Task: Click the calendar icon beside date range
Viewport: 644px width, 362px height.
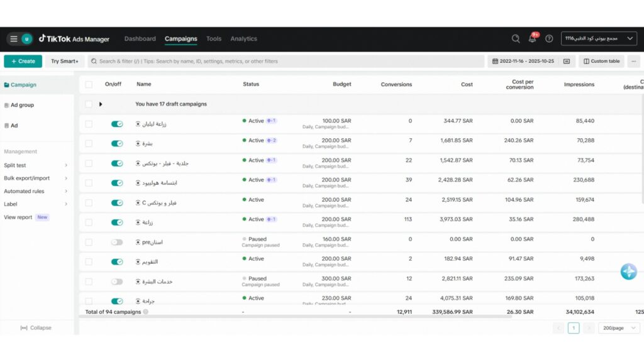Action: (x=495, y=61)
